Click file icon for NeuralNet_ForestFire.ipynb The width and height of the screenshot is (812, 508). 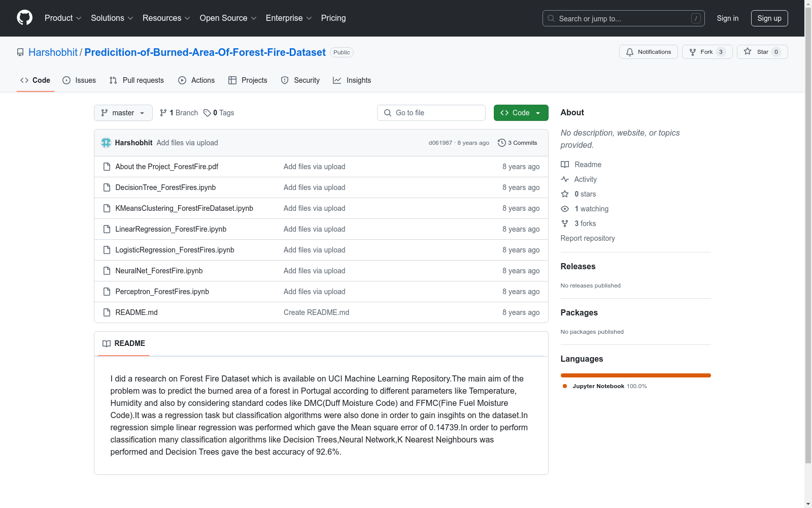tap(107, 271)
